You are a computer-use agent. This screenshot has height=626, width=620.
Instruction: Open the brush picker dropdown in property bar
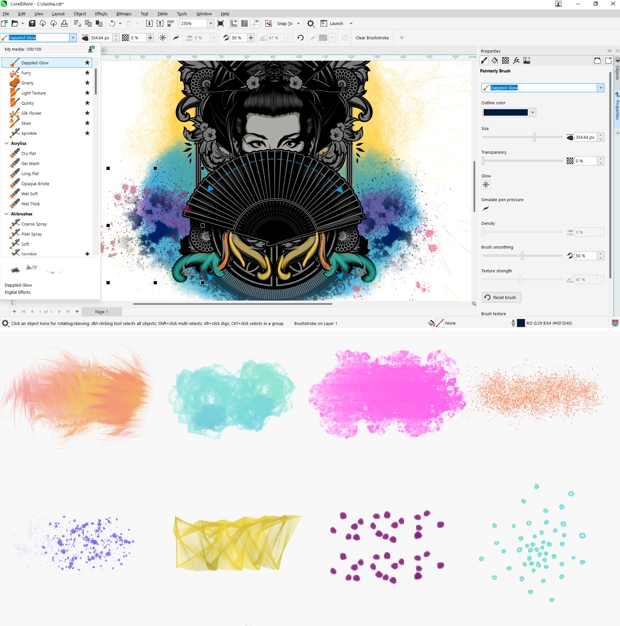(73, 38)
